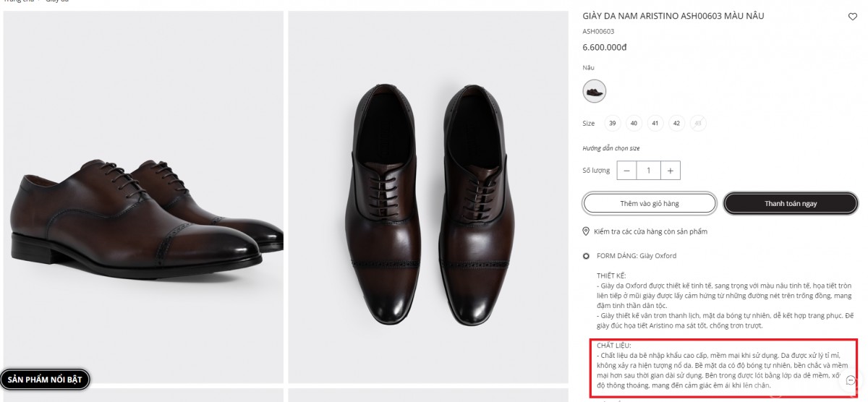
Task: Click the 'SẢN PHẨM NỔI BẬT' badge
Action: [x=46, y=380]
